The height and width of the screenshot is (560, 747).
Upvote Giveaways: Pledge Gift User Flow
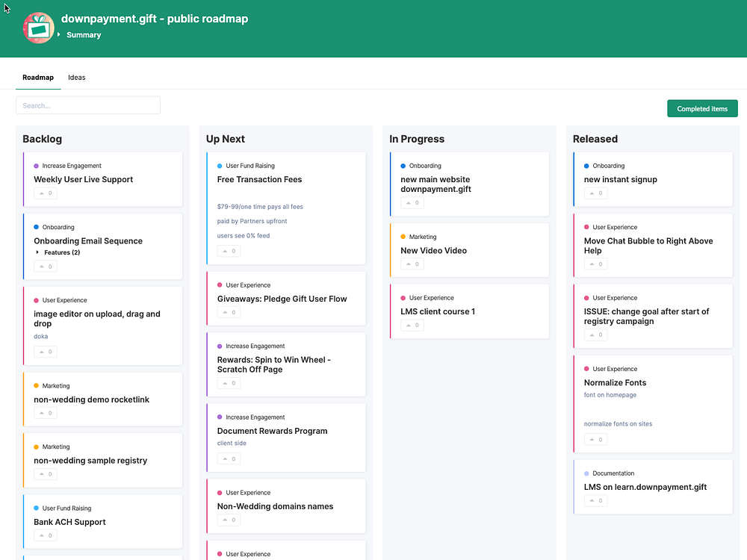[x=229, y=313]
